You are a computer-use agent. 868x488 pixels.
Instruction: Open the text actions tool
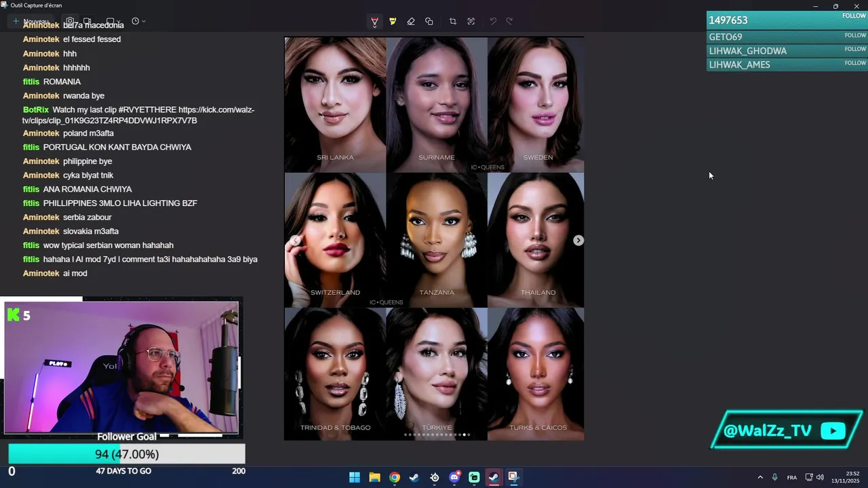[471, 22]
